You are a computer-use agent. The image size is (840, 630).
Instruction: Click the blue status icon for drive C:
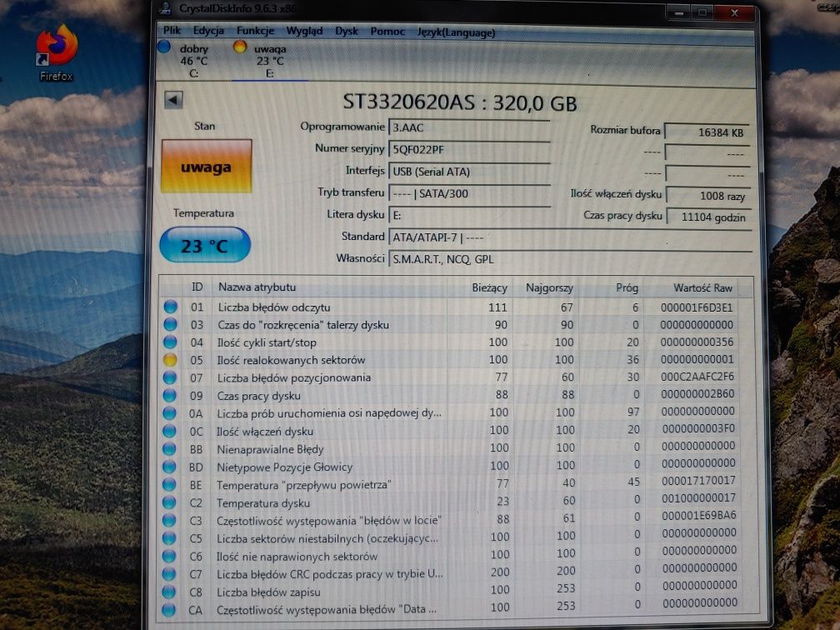[x=164, y=47]
